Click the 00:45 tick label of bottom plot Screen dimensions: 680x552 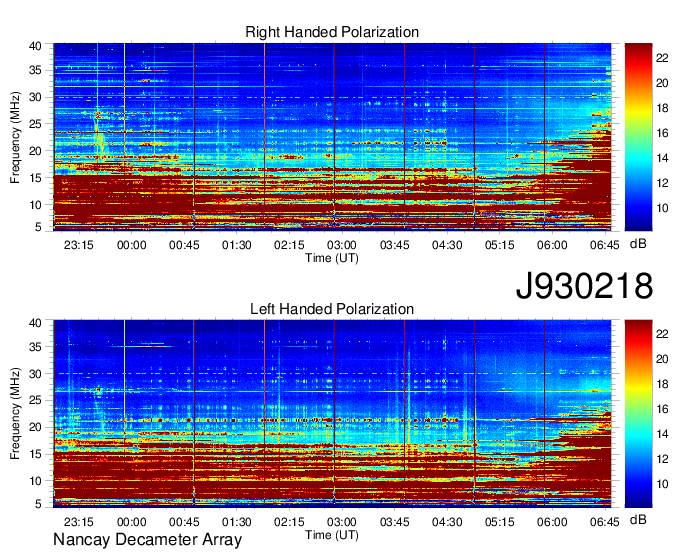click(x=184, y=522)
